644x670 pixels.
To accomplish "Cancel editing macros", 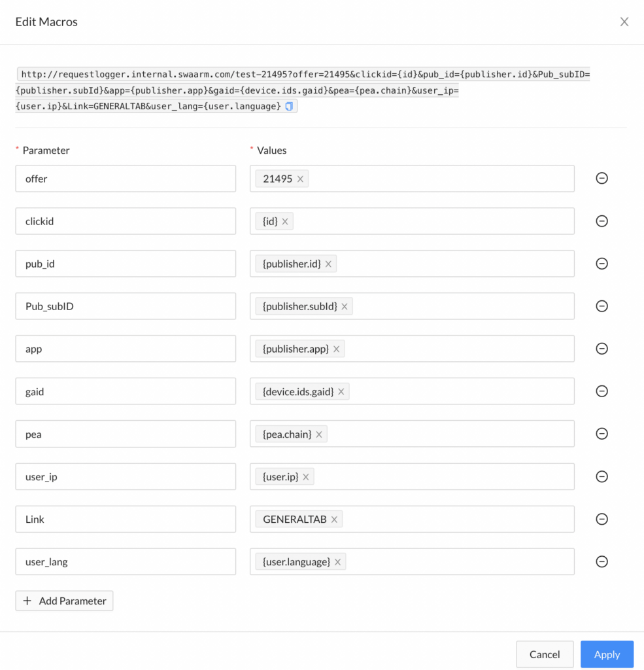I will [x=545, y=654].
